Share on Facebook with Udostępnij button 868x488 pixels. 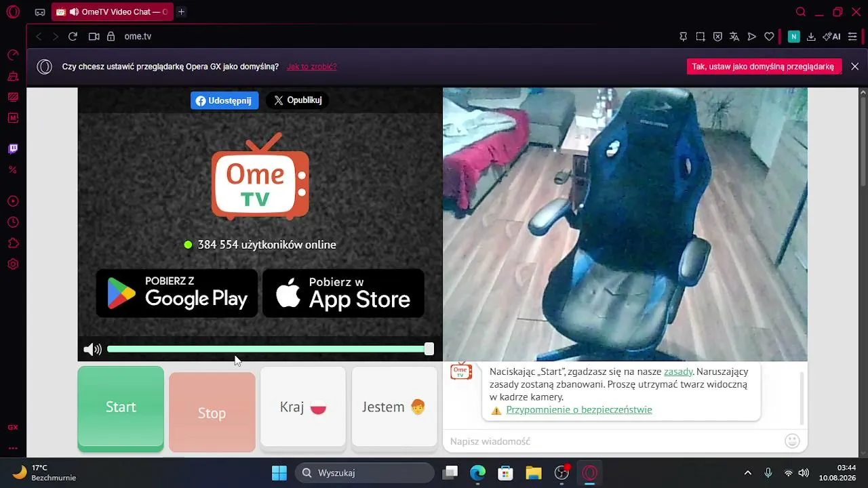coord(224,100)
